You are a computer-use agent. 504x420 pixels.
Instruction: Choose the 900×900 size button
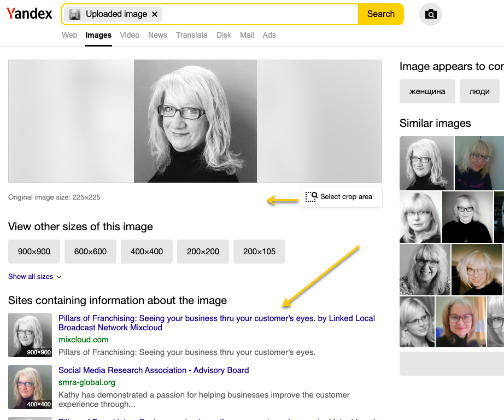(34, 252)
